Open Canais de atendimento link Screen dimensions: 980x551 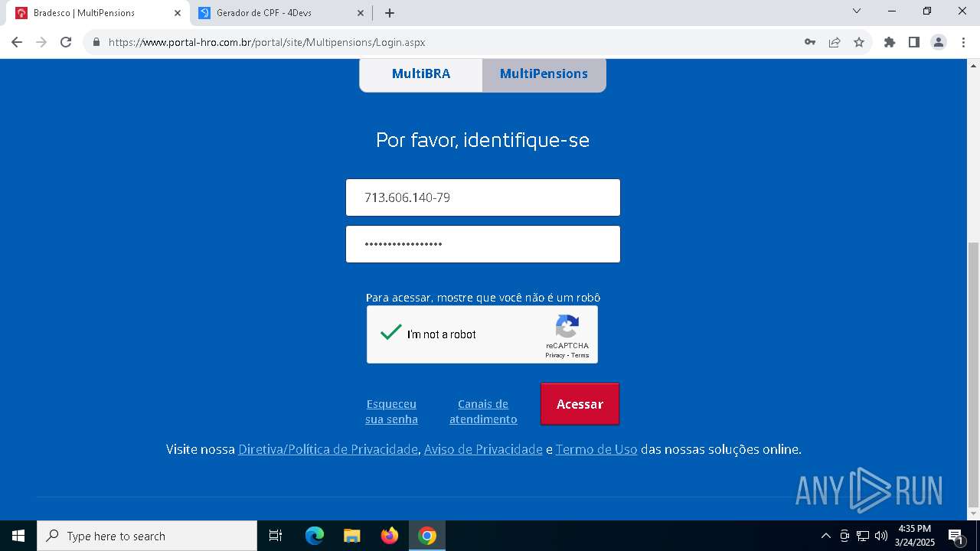click(x=483, y=412)
